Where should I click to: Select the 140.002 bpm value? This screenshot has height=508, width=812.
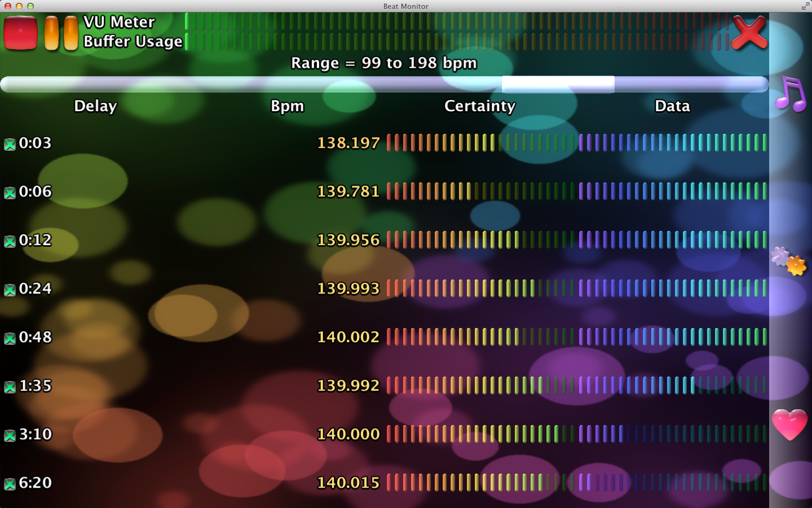[x=348, y=337]
